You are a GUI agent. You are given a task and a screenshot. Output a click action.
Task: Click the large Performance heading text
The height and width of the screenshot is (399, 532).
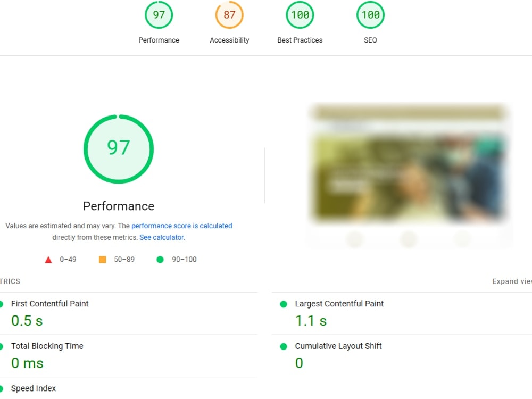pyautogui.click(x=119, y=206)
